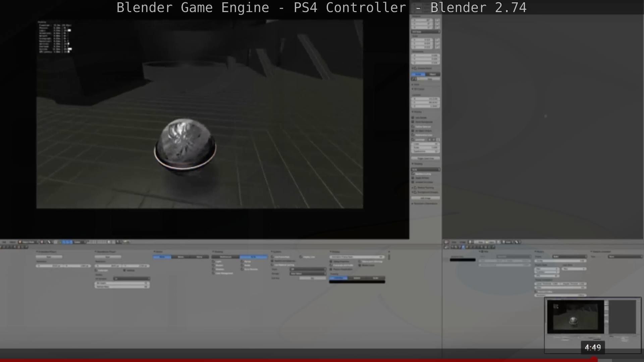Viewport: 644px width, 362px height.
Task: Open the black framing color swatch
Action: click(357, 282)
